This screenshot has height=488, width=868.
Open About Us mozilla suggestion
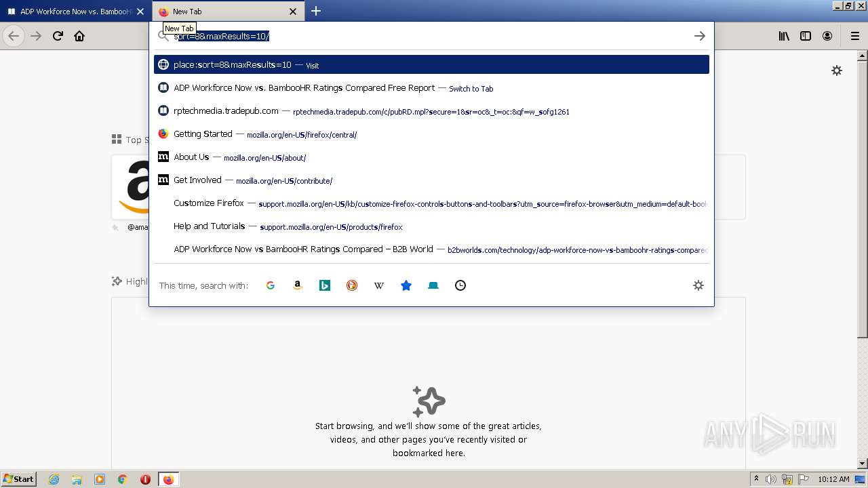431,157
